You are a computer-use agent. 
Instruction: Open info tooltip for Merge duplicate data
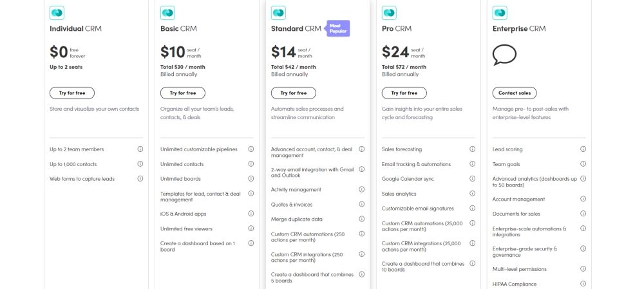[361, 219]
